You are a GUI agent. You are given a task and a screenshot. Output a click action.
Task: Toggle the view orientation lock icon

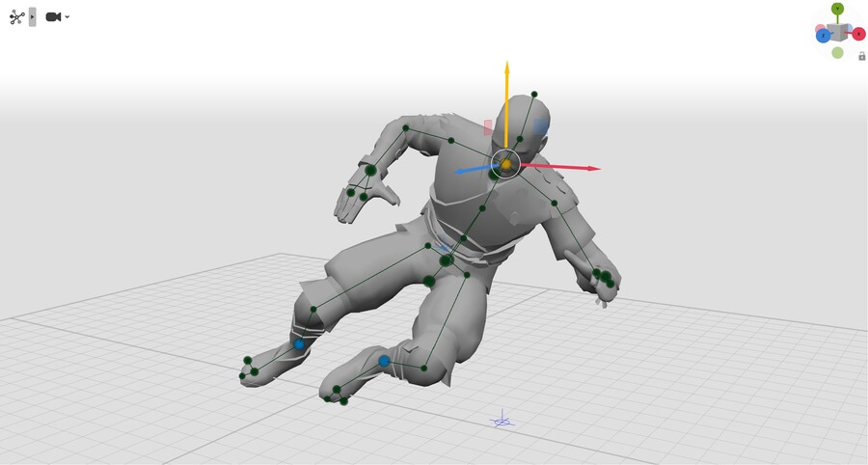point(862,57)
